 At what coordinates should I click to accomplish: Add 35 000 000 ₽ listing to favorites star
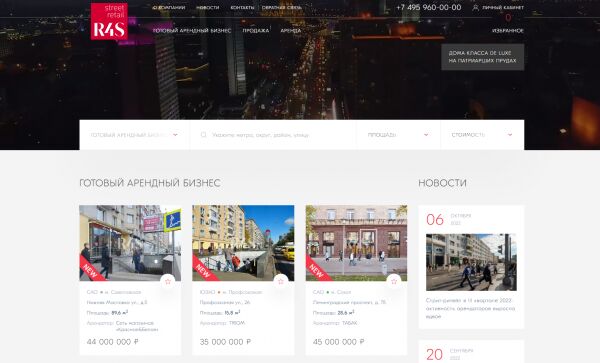click(281, 282)
